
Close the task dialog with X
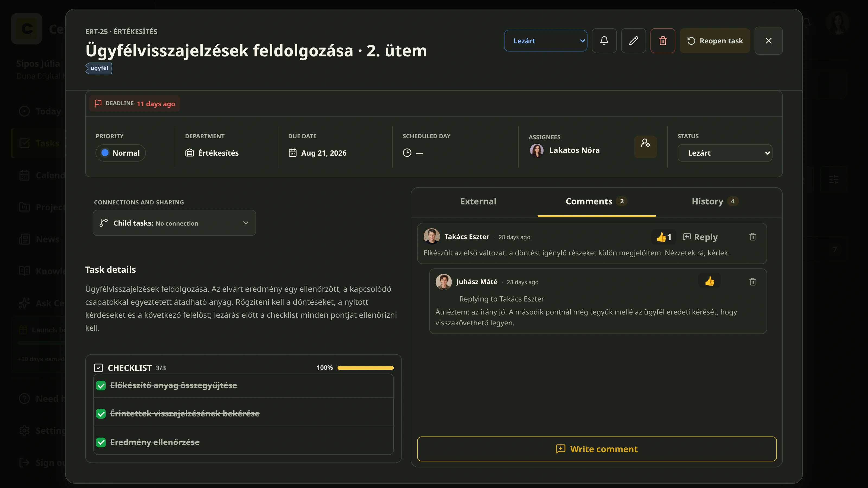point(769,41)
